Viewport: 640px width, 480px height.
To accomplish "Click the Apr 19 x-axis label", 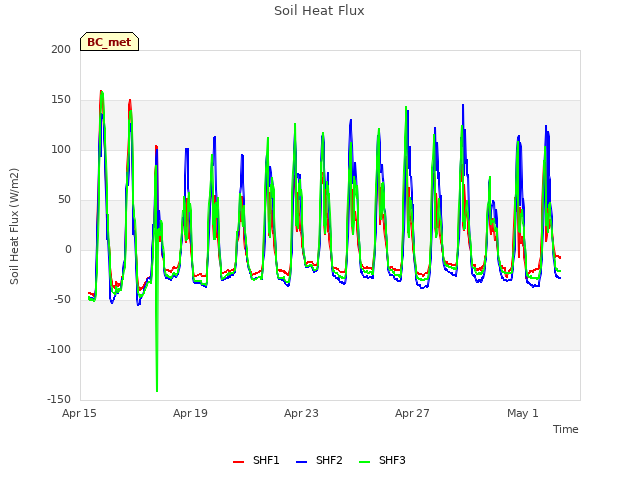I will tap(190, 413).
